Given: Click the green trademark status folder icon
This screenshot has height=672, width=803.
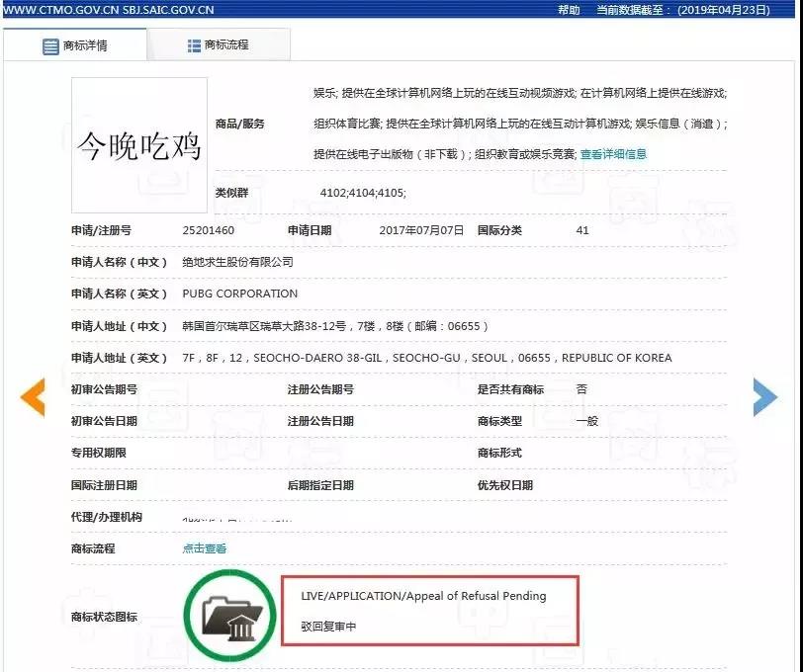Looking at the screenshot, I should 230,616.
